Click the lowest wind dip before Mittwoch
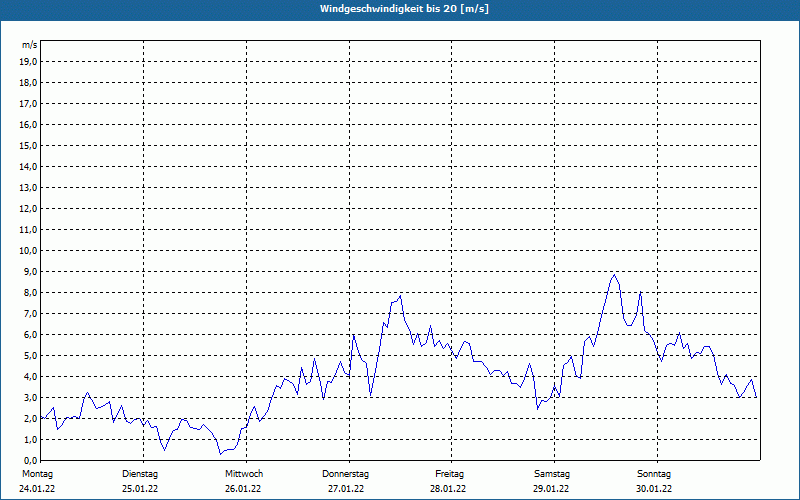Viewport: 800px width, 500px height. coord(220,454)
